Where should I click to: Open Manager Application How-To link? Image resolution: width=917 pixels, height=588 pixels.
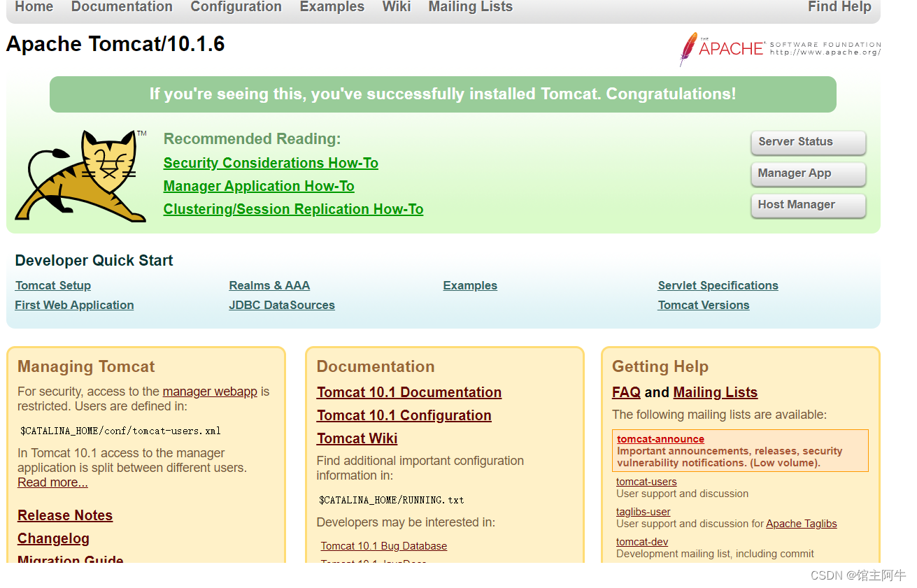[x=259, y=186]
